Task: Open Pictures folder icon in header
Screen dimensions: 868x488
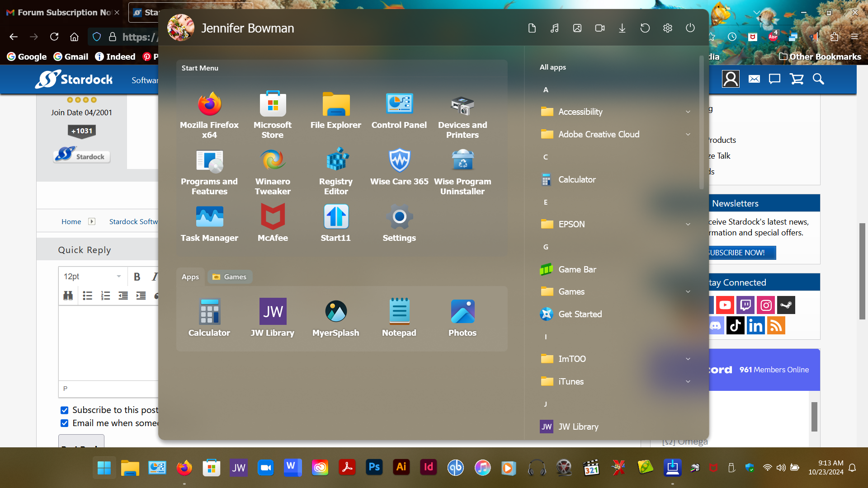Action: coord(577,28)
